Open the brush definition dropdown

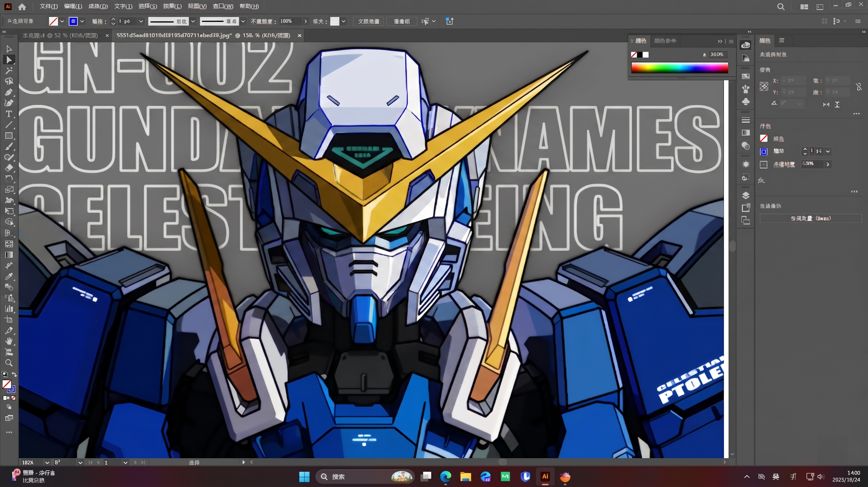point(243,21)
